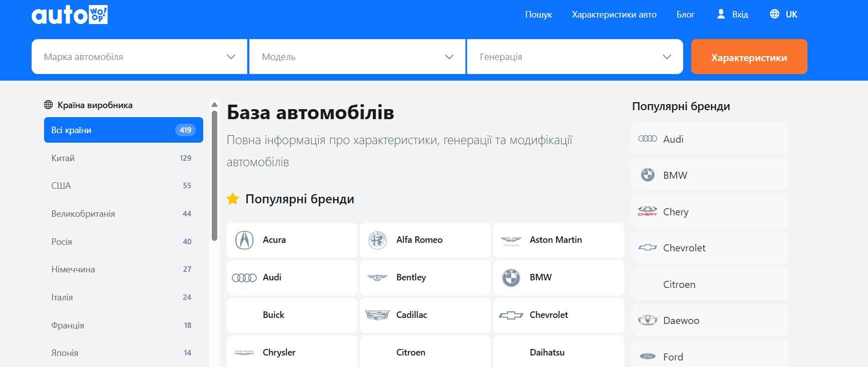Click the user profile icon beside Вхід
The image size is (868, 367).
coord(721,14)
